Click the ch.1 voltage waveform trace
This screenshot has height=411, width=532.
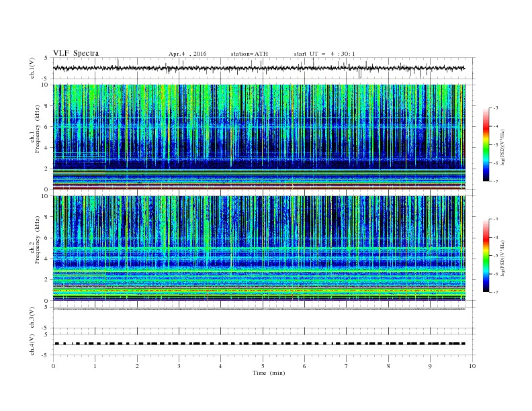(x=259, y=68)
